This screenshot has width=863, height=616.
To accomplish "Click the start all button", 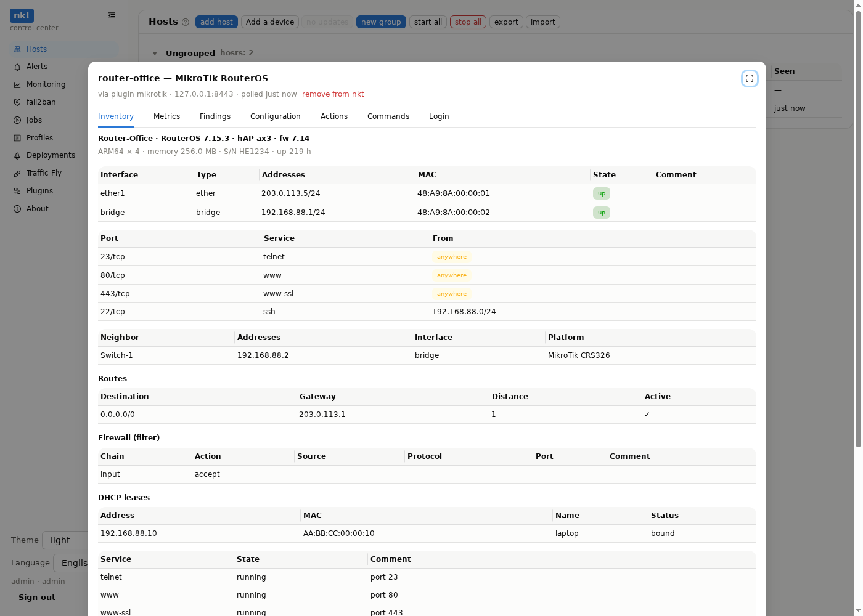I will click(428, 22).
